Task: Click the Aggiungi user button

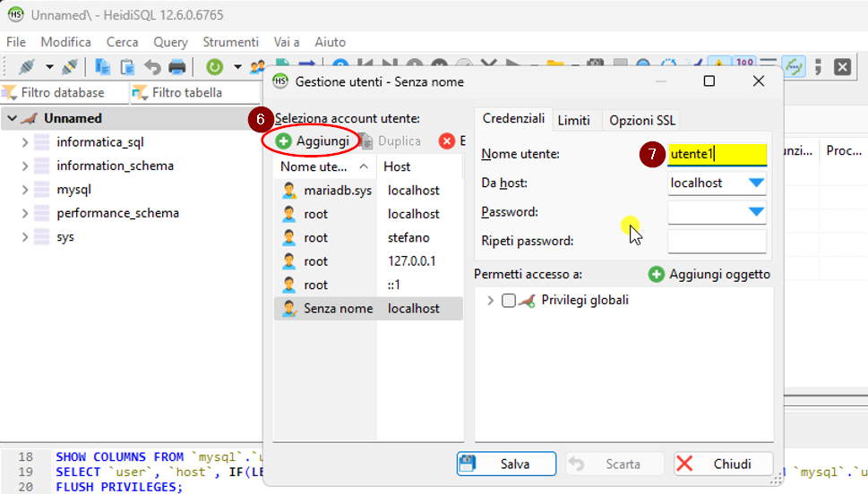Action: coord(313,141)
